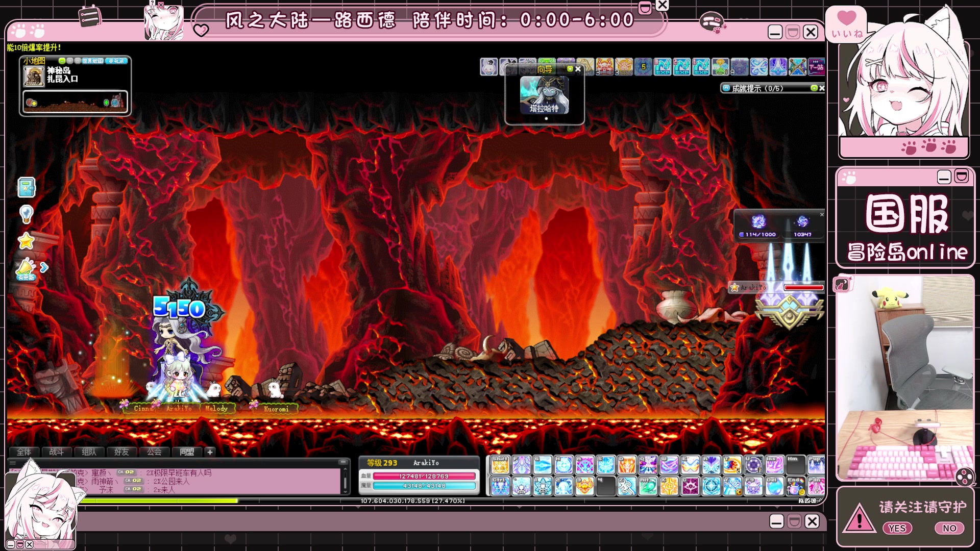Click the 塔拉哈特 guide boss portrait
Screen dimensions: 980x551
click(x=545, y=95)
